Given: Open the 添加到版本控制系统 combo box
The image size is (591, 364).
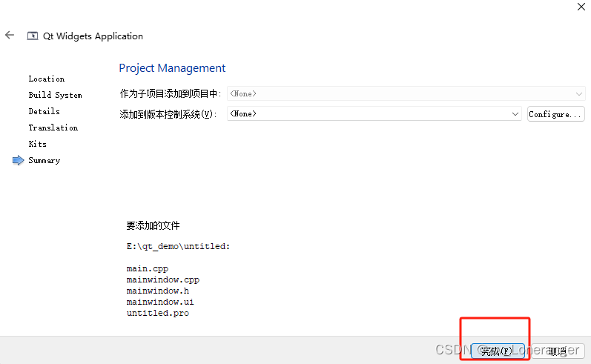Looking at the screenshot, I should click(x=374, y=113).
